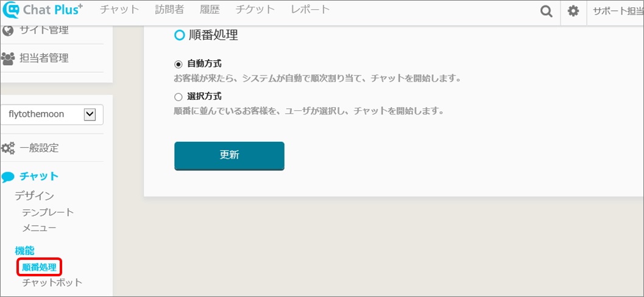This screenshot has height=297, width=644.
Task: Go to 担当者管理 in the sidebar
Action: [x=44, y=58]
